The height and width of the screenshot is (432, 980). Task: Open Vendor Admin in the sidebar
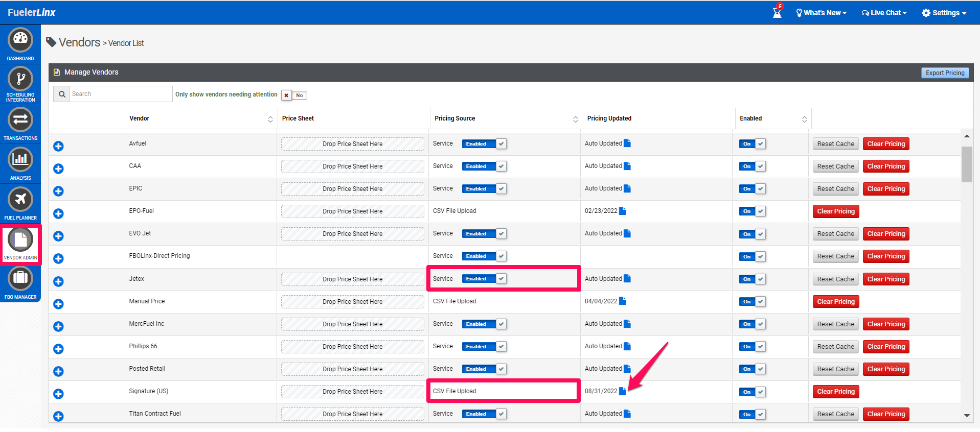pos(20,239)
